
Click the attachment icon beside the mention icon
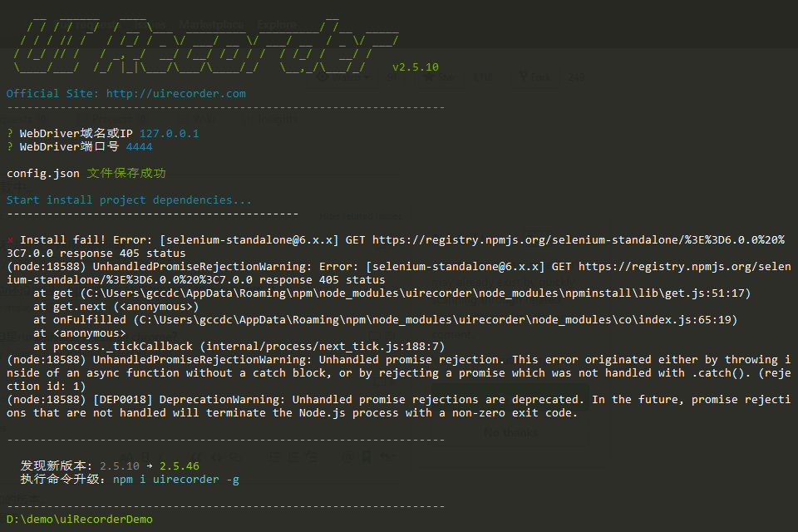click(367, 456)
